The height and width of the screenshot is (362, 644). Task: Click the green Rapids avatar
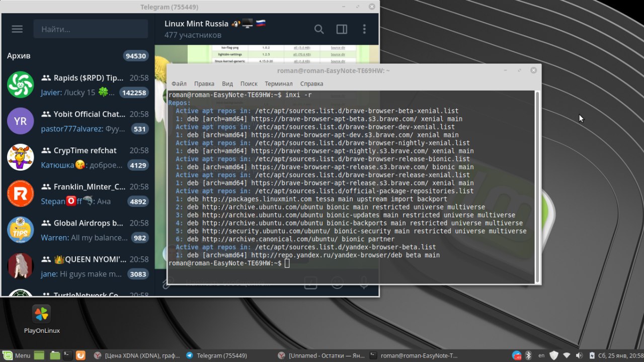[x=20, y=85]
